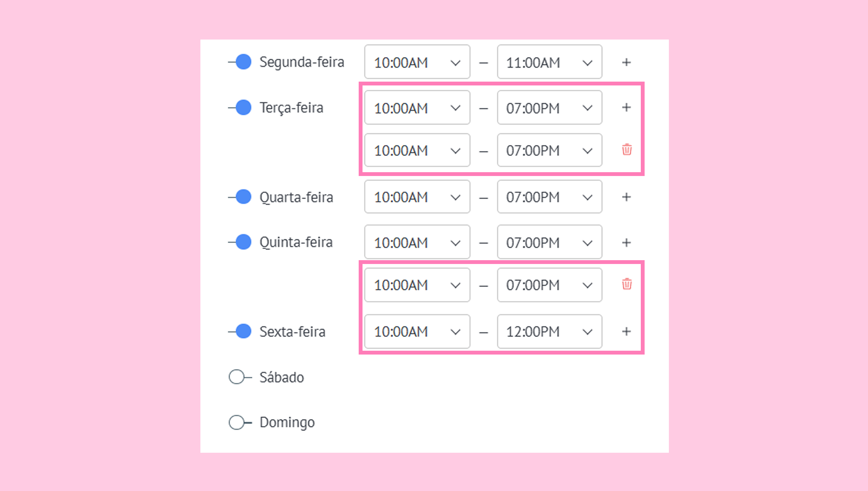The width and height of the screenshot is (868, 491).
Task: Add a time slot for Segunda-feira
Action: click(x=626, y=62)
